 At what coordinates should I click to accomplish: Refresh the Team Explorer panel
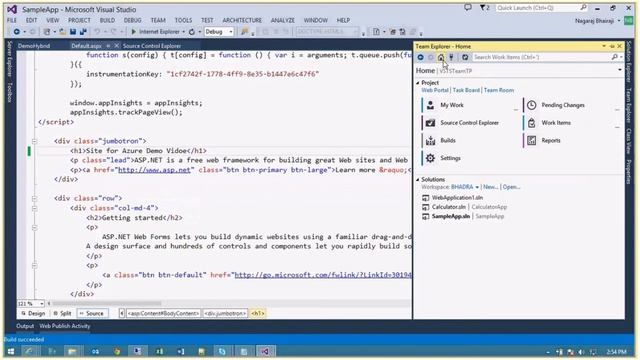tap(465, 58)
